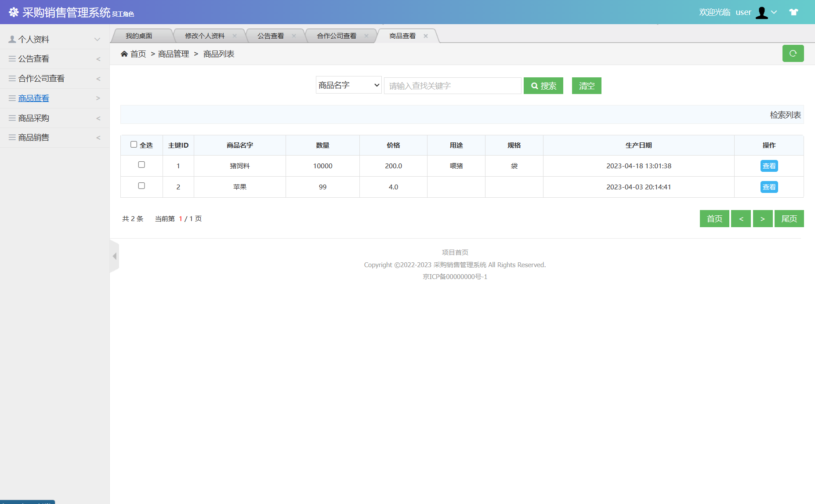The width and height of the screenshot is (815, 504).
Task: Open the user avatar menu at top right
Action: tap(762, 12)
